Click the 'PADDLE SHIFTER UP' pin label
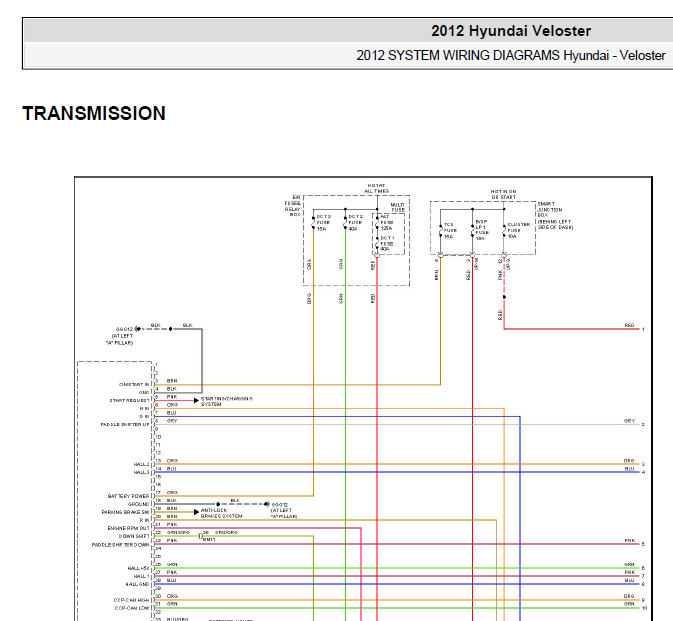Viewport: 673px width, 621px height. click(125, 424)
